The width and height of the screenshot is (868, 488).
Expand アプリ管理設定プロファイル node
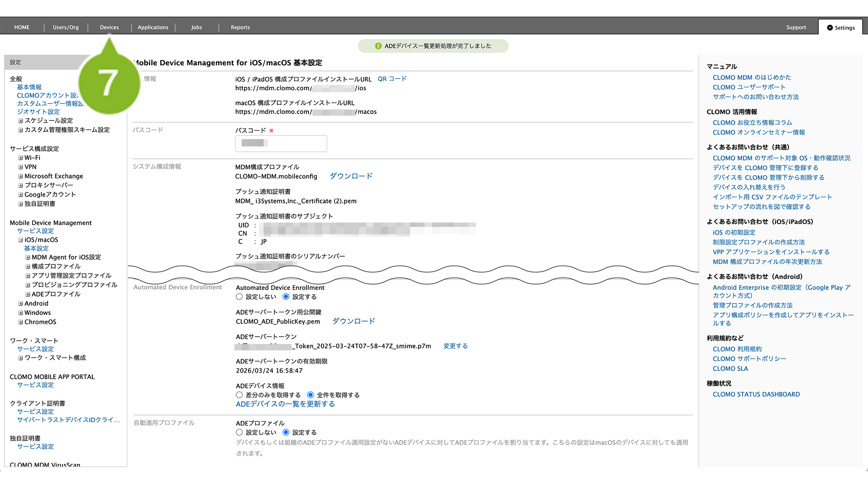tap(28, 276)
